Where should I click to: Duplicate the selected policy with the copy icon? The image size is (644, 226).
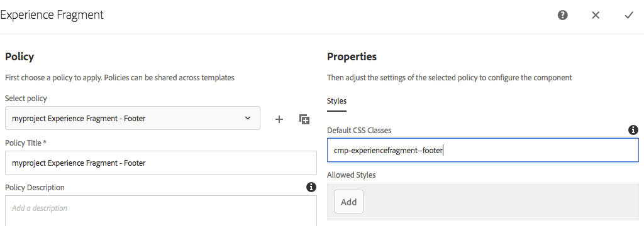(x=304, y=119)
